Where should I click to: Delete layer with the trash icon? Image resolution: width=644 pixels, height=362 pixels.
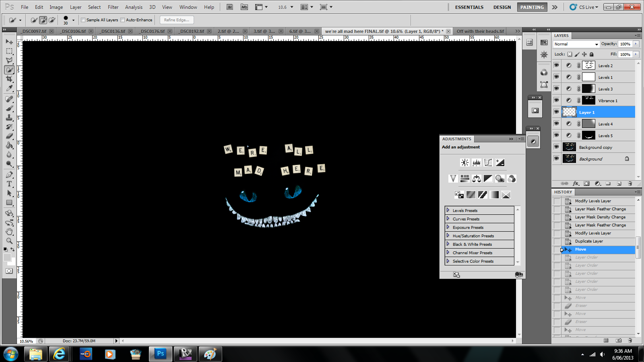630,183
